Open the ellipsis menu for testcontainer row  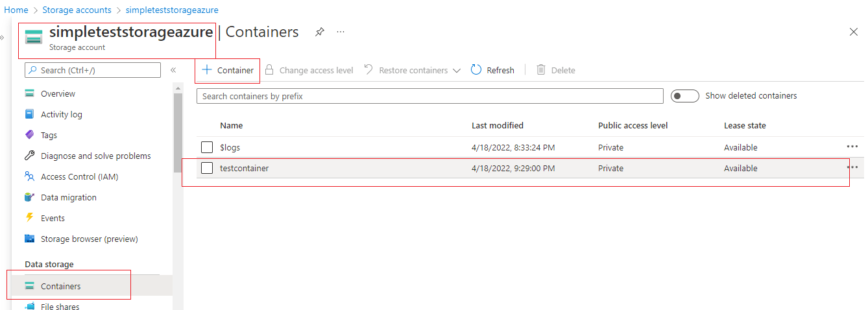852,167
